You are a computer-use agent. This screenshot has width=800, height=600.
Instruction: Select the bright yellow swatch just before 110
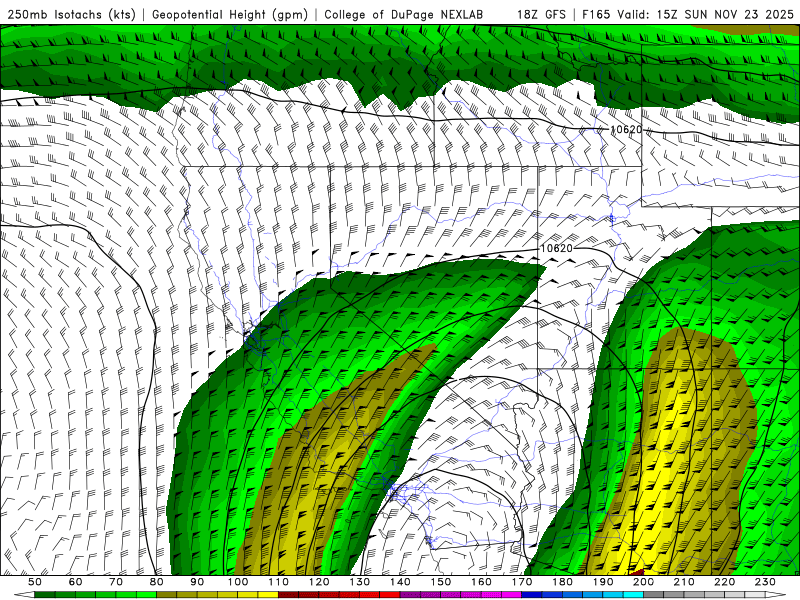268,595
